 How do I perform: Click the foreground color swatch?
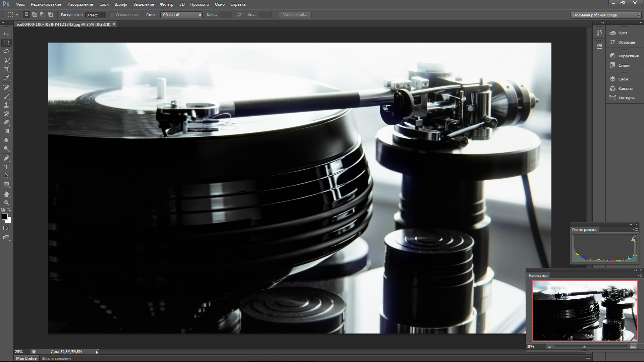(x=5, y=217)
